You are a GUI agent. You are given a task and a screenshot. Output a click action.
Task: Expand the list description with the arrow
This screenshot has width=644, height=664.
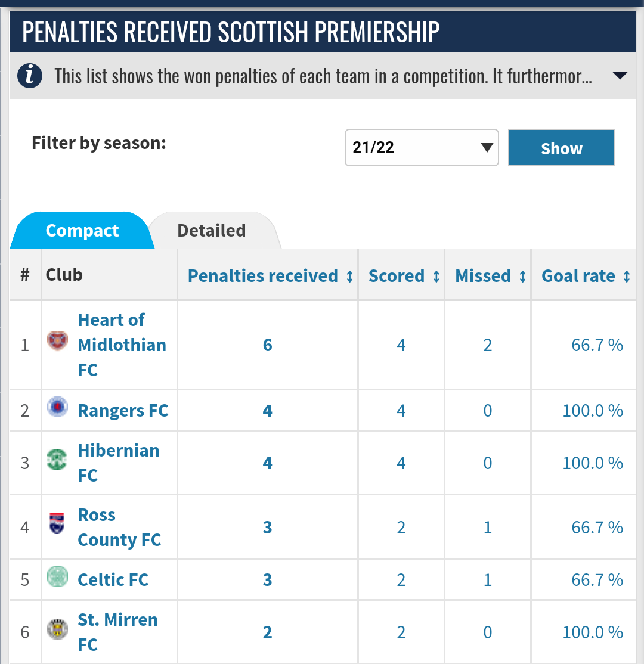coord(620,76)
